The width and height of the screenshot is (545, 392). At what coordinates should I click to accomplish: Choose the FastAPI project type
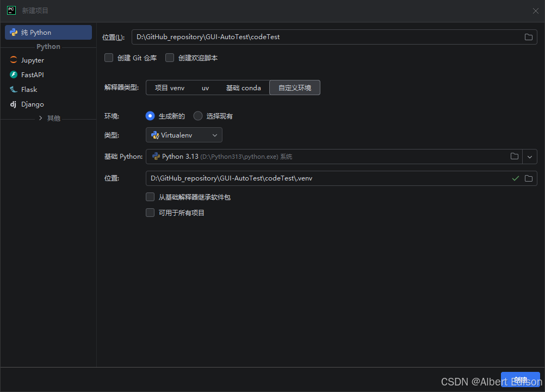click(48, 74)
